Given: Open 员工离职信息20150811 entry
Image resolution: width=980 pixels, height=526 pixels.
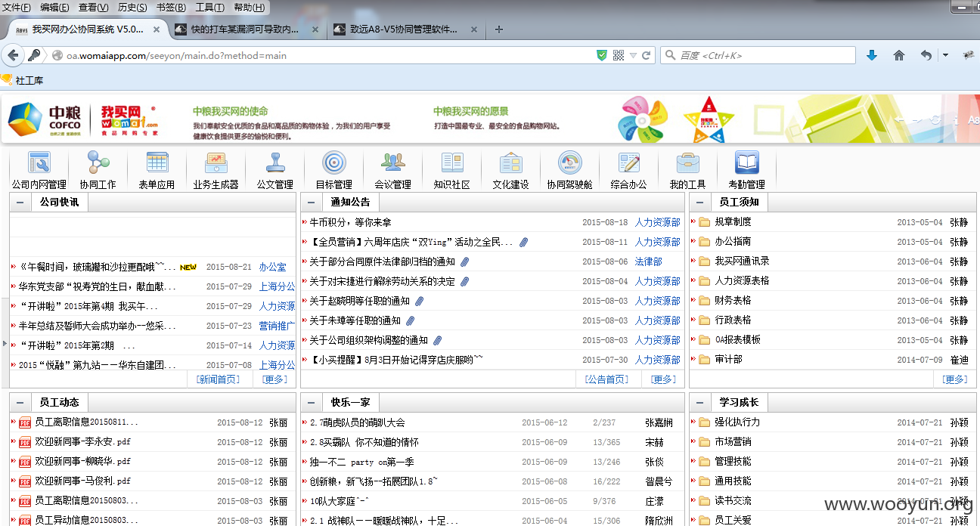Looking at the screenshot, I should point(86,422).
